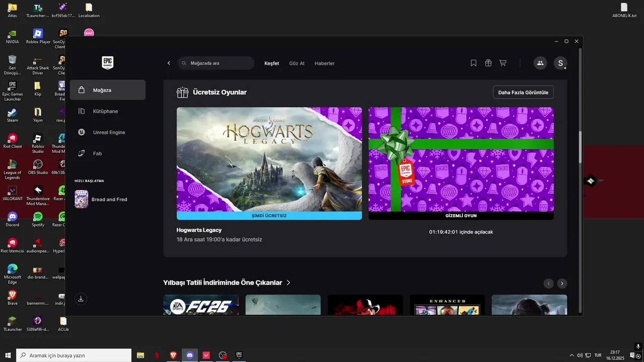Open the wishlist bookmark icon

(473, 63)
